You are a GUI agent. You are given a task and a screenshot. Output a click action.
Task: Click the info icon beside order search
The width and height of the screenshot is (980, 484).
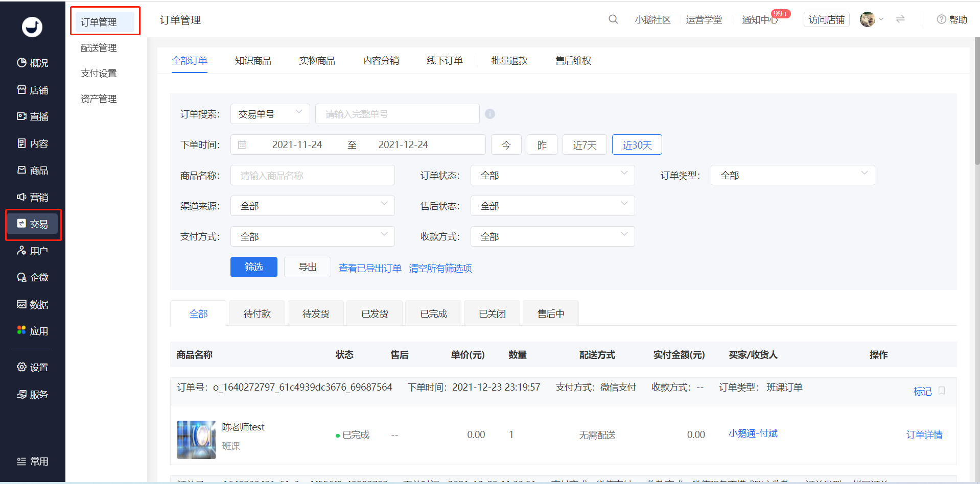[490, 114]
